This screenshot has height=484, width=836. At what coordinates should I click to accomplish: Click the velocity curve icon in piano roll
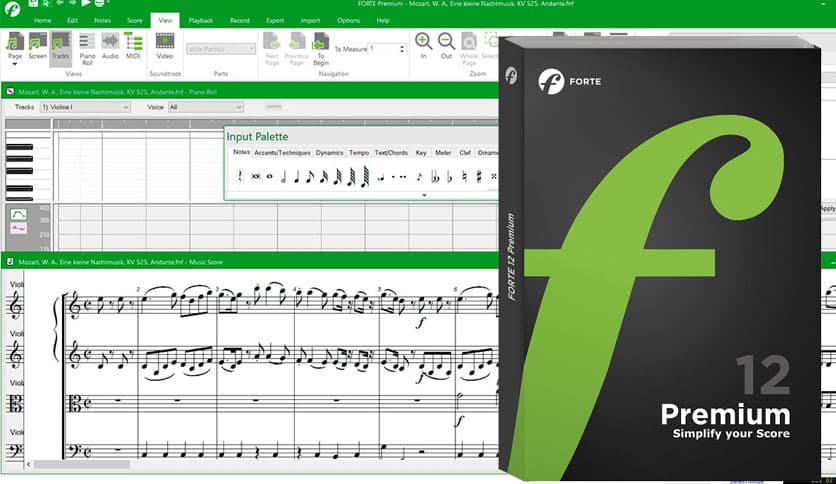[19, 214]
